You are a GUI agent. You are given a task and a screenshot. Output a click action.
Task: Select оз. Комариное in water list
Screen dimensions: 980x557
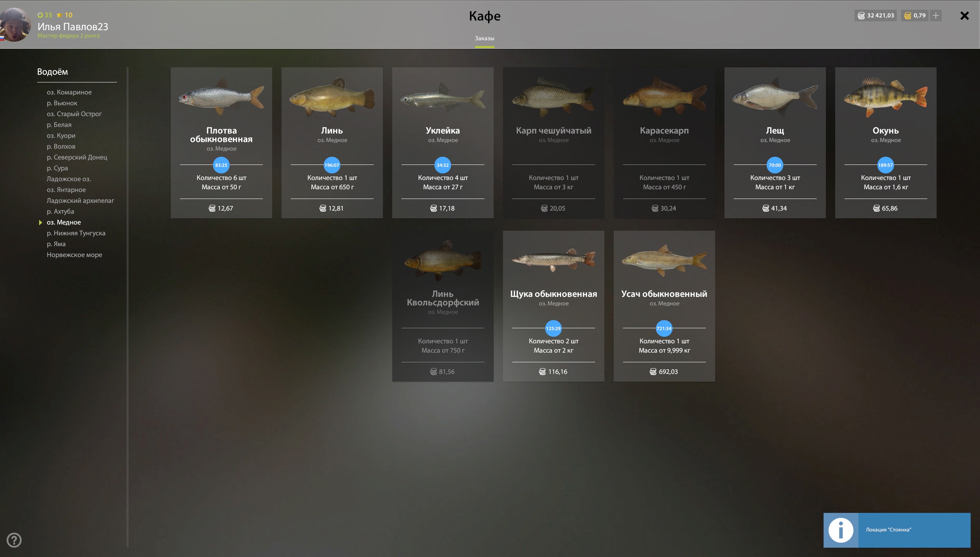click(x=69, y=92)
